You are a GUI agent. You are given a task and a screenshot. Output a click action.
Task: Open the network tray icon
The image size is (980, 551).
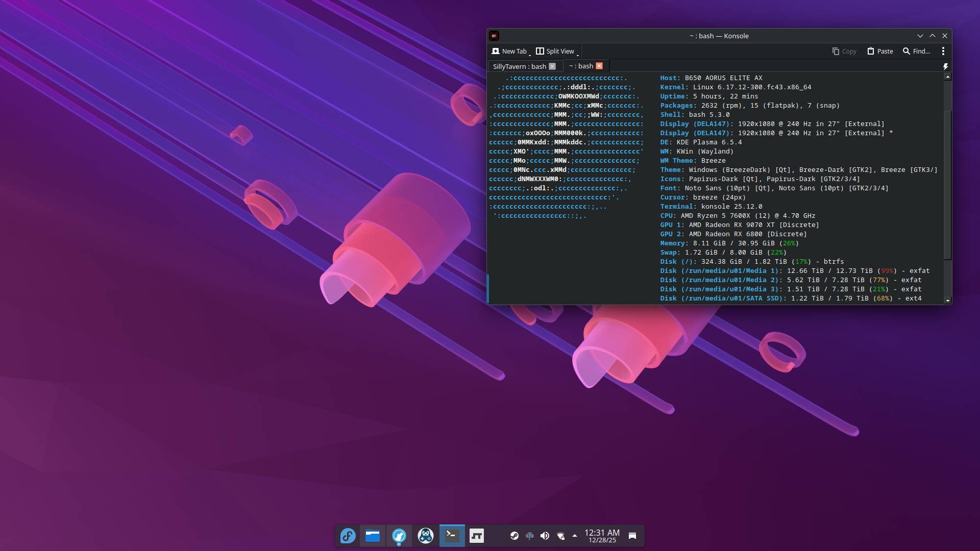[560, 536]
